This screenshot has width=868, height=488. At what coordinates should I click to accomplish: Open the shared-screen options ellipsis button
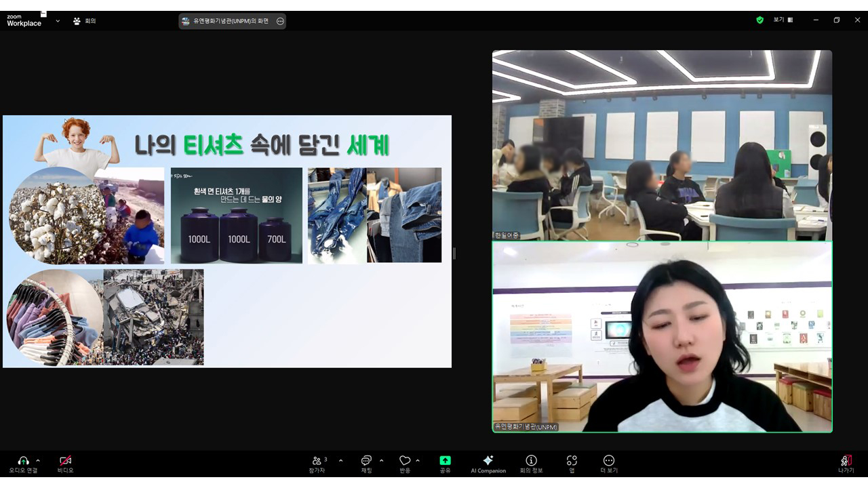pos(280,21)
